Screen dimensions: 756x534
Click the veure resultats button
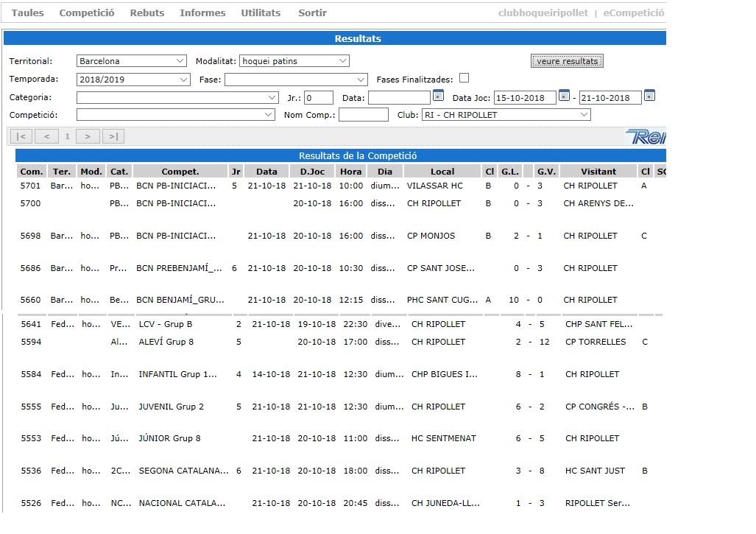tap(567, 61)
